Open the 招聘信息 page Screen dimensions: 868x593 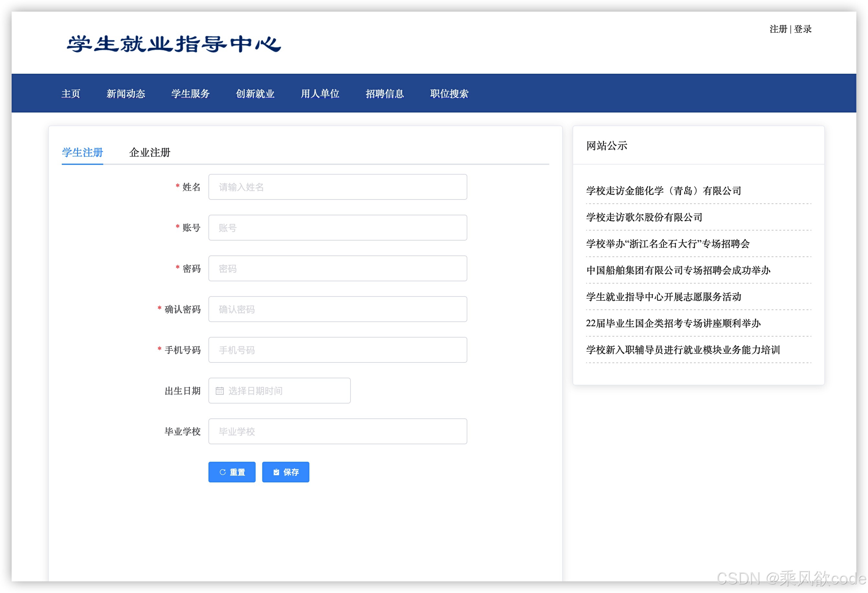[385, 94]
